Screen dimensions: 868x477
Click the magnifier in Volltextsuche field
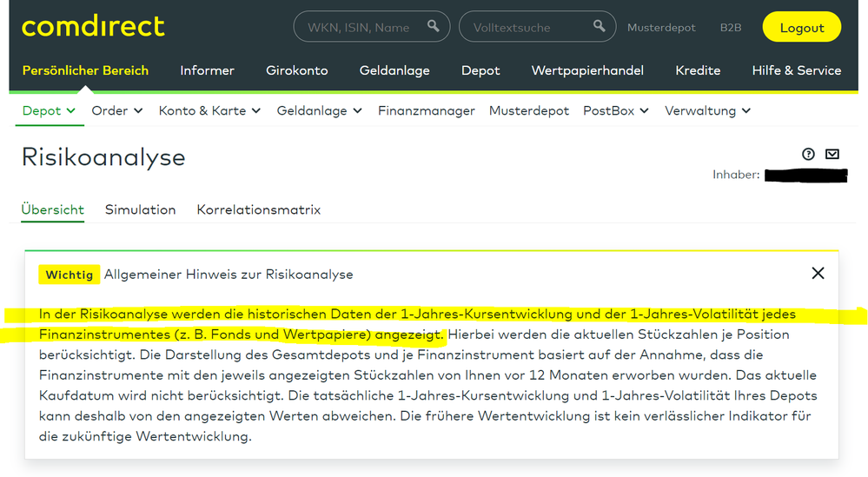pos(599,27)
